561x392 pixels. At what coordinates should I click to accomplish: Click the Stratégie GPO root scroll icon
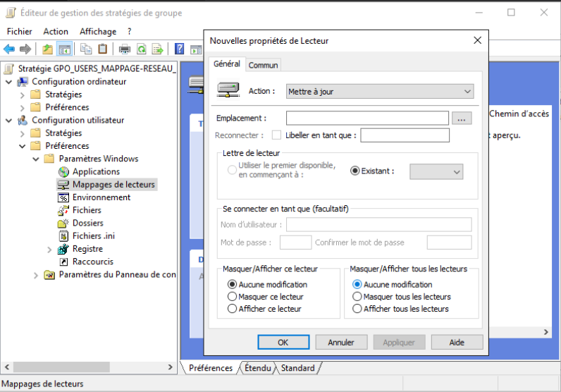pos(10,68)
